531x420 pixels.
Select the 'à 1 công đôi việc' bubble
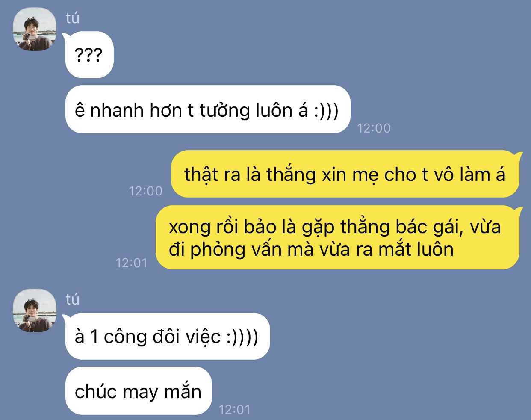(x=167, y=336)
